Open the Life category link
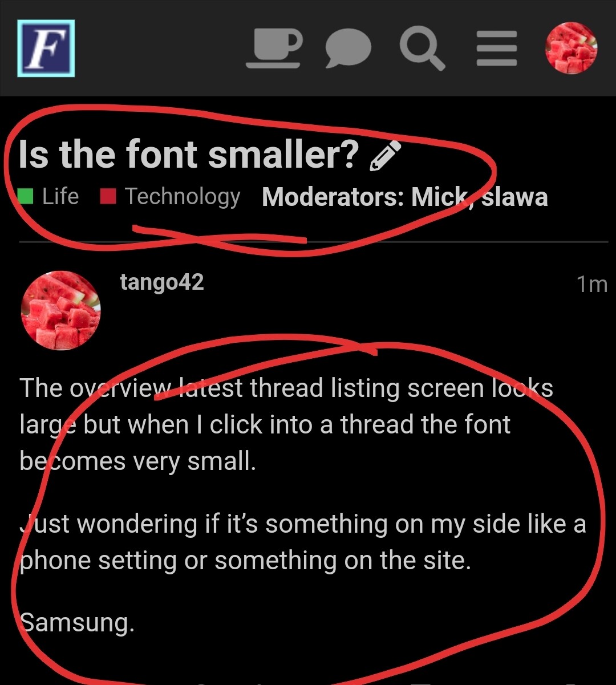Image resolution: width=616 pixels, height=685 pixels. tap(60, 197)
